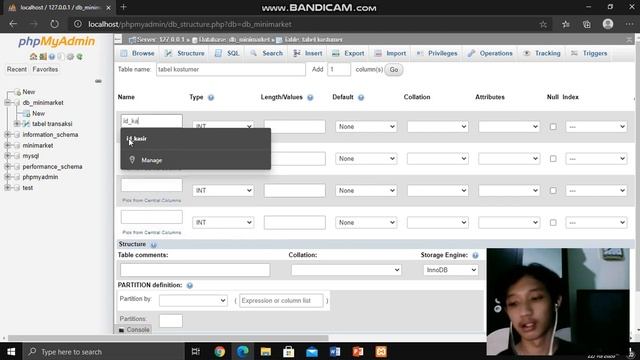Expand the tabel transaksi tree node
Image resolution: width=640 pixels, height=360 pixels.
[17, 124]
